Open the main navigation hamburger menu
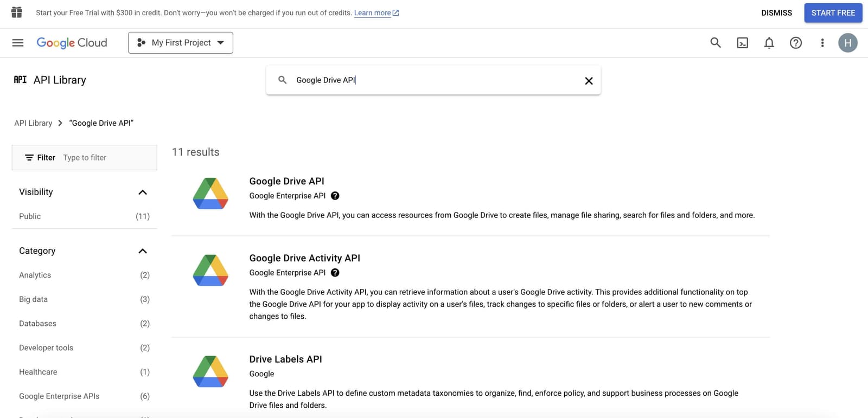Viewport: 868px width, 418px height. coord(18,43)
